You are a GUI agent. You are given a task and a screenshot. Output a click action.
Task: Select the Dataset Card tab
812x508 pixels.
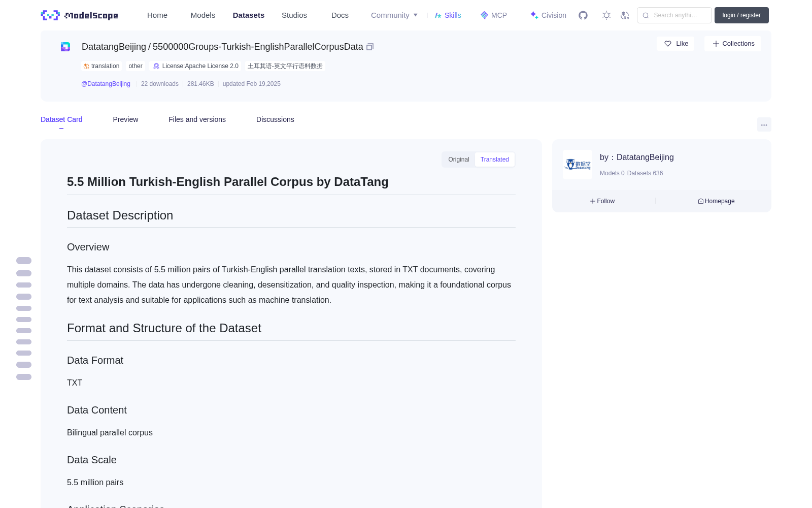pos(61,119)
